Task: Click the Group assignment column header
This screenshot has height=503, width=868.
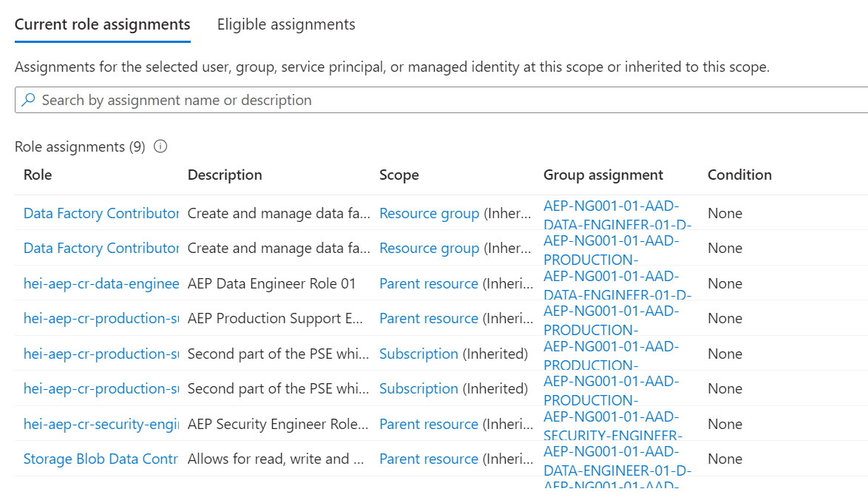Action: [603, 175]
